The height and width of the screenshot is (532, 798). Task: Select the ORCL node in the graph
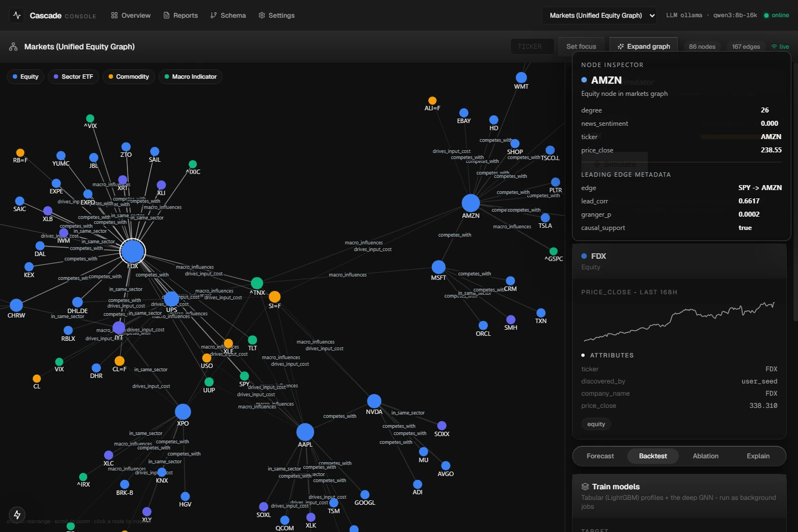pos(483,325)
